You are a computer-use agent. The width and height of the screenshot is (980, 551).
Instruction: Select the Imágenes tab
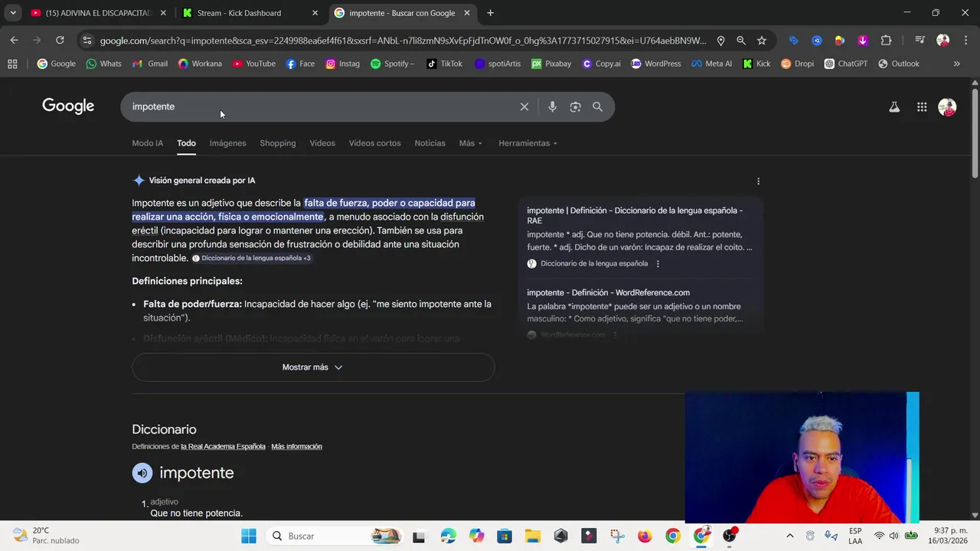(x=228, y=143)
